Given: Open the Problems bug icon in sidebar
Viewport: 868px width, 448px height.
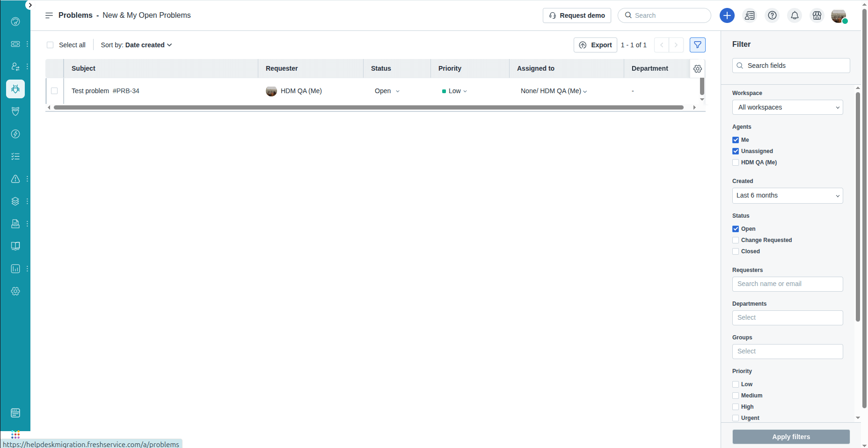Looking at the screenshot, I should [x=15, y=89].
